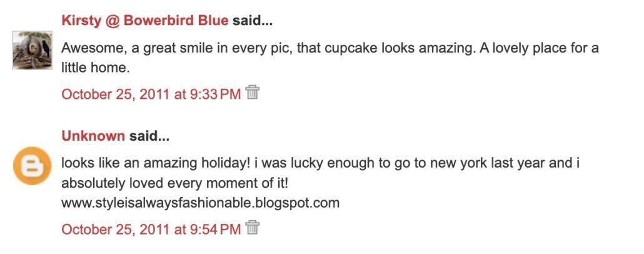
Task: Visit the Unknown commenter's profile link
Action: (x=93, y=136)
